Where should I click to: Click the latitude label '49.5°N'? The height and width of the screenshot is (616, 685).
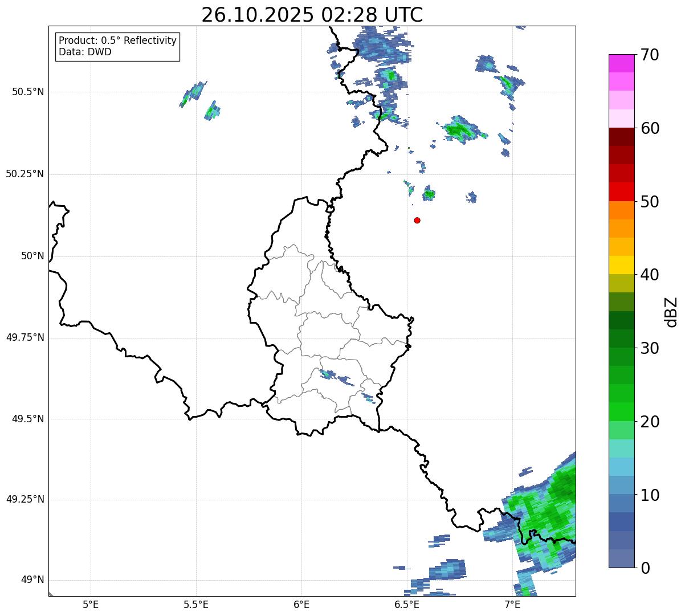coord(28,419)
